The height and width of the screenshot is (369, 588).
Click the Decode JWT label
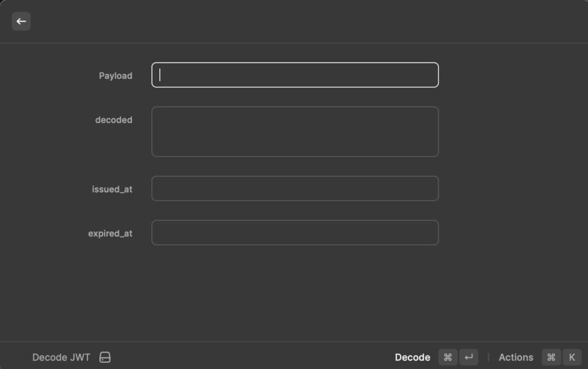pos(61,357)
